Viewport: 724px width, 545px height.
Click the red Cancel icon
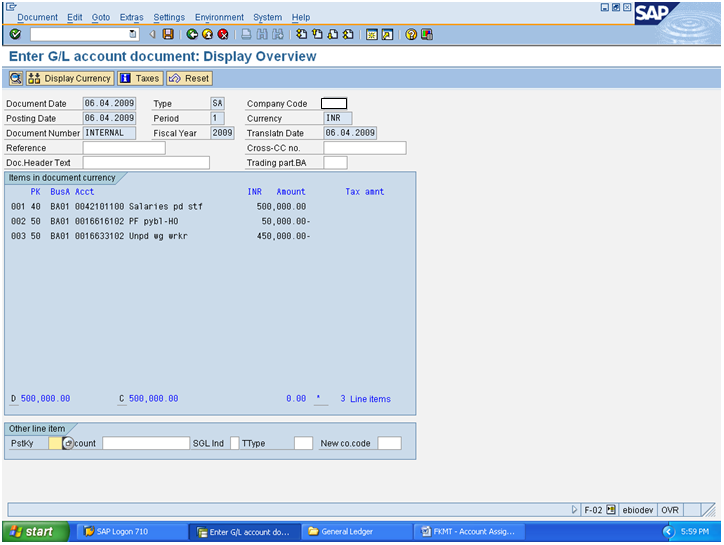coord(223,34)
